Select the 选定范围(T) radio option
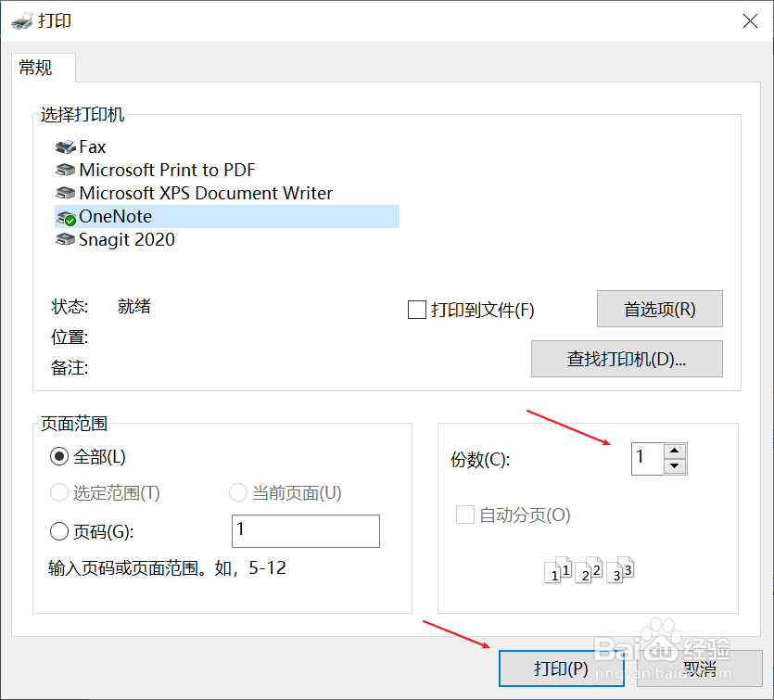The height and width of the screenshot is (700, 774). [x=59, y=492]
